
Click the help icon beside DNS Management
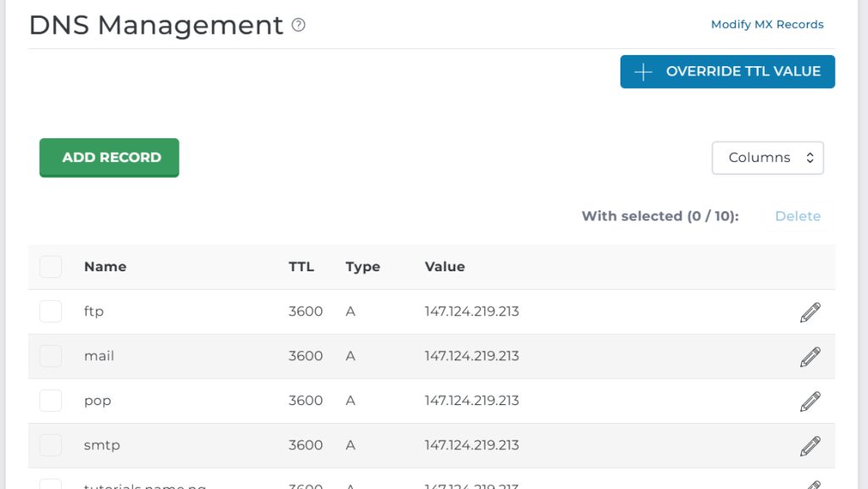298,25
